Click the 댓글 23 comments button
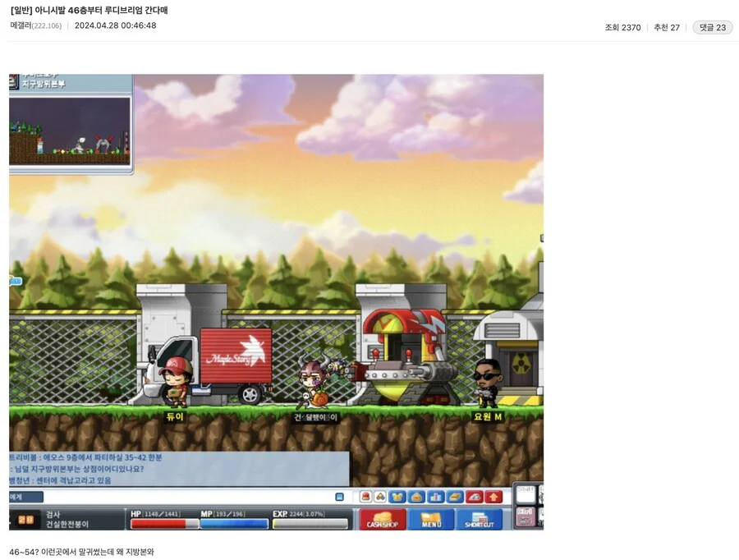This screenshot has width=739, height=560. tap(713, 27)
